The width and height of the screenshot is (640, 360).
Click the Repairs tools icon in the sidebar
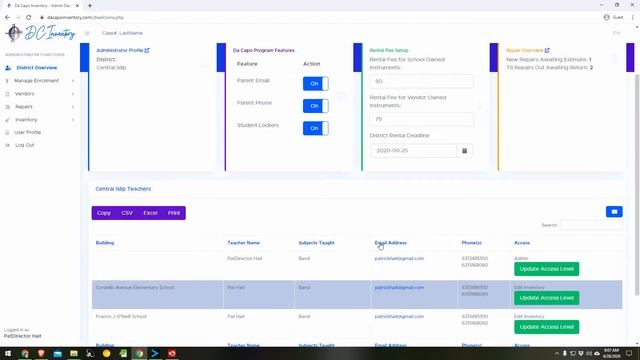[7, 107]
